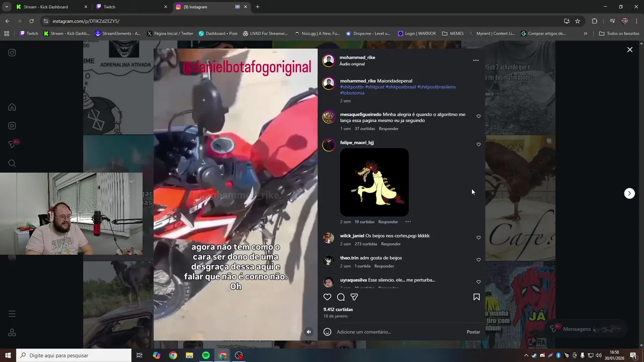Open Chrome apps grid icon
644x362 pixels.
[7, 34]
